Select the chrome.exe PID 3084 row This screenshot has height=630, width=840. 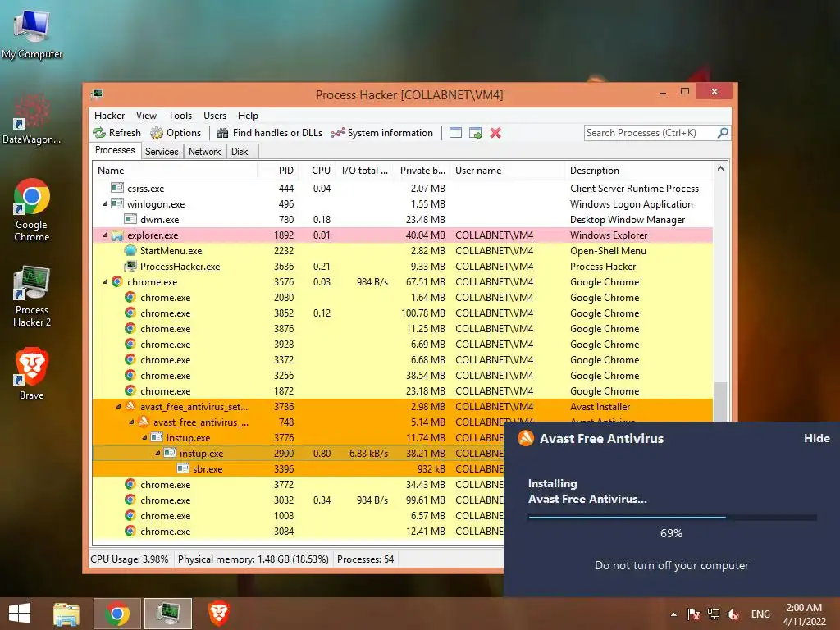point(299,532)
